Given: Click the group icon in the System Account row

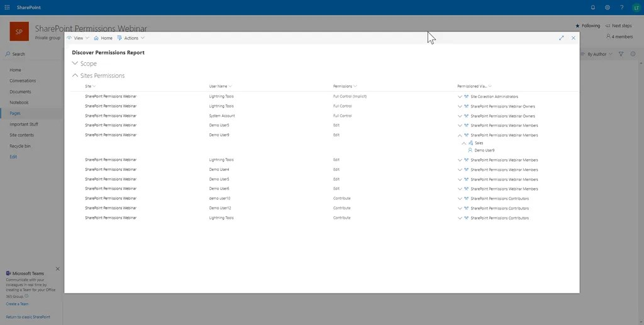Looking at the screenshot, I should pyautogui.click(x=466, y=116).
